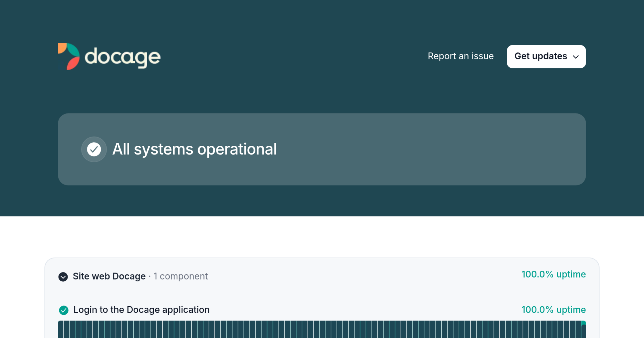The image size is (644, 338).
Task: Open the Report an issue link
Action: pyautogui.click(x=460, y=56)
